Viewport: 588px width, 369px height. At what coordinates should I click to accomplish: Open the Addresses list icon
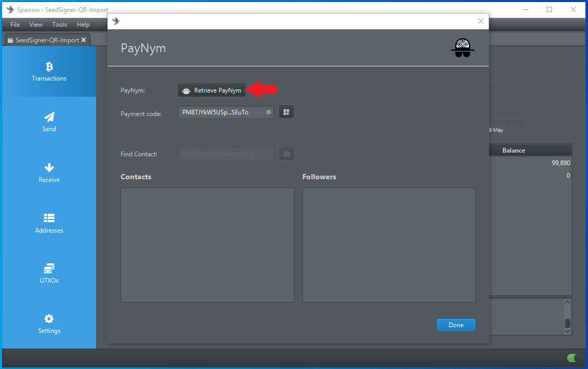(49, 218)
